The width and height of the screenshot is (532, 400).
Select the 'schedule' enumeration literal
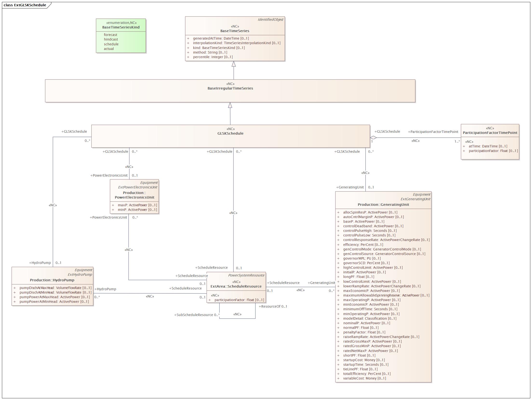pos(111,44)
